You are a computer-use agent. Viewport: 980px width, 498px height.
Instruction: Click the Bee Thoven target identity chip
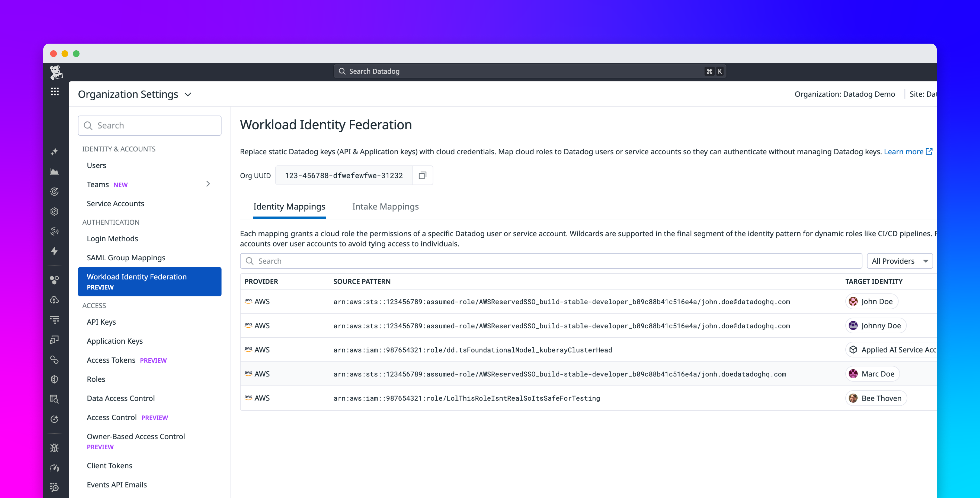click(x=876, y=398)
